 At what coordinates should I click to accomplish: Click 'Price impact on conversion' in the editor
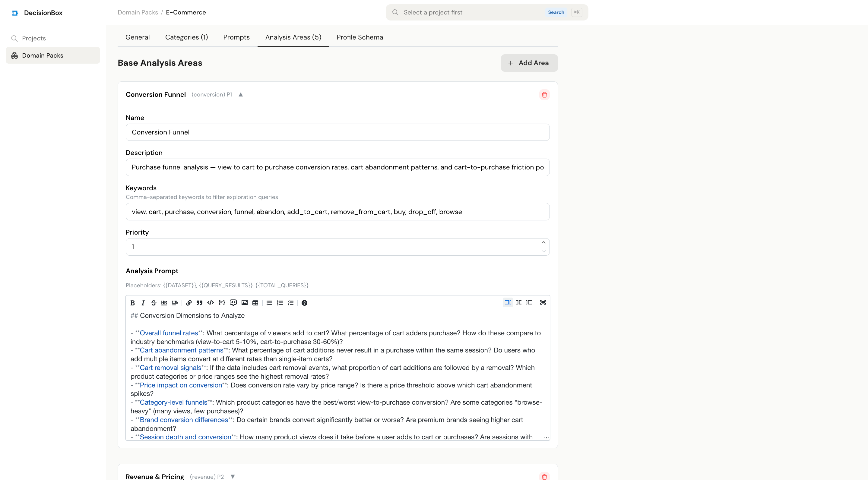(181, 385)
